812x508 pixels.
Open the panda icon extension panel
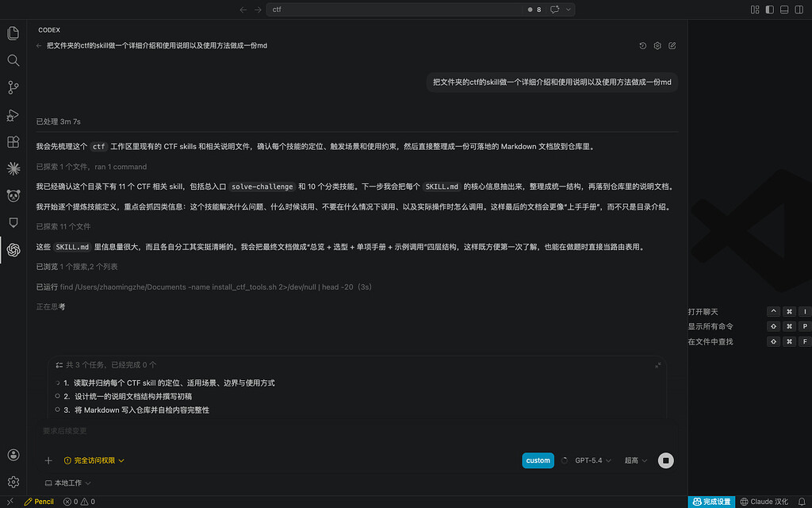coord(13,195)
